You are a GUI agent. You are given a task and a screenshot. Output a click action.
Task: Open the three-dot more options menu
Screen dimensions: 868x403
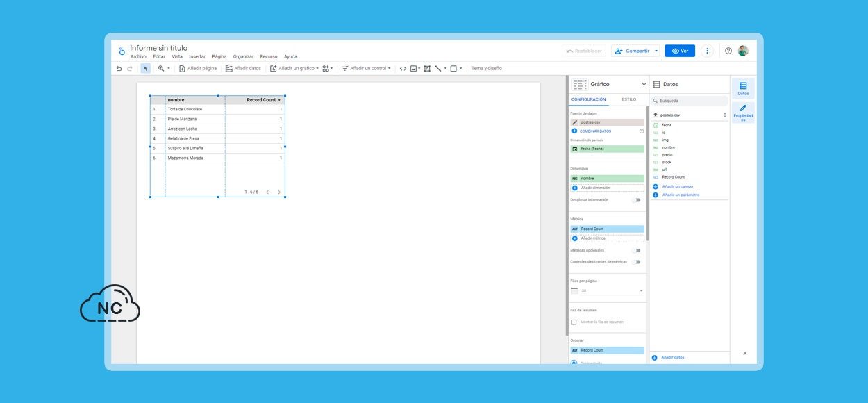(x=707, y=51)
